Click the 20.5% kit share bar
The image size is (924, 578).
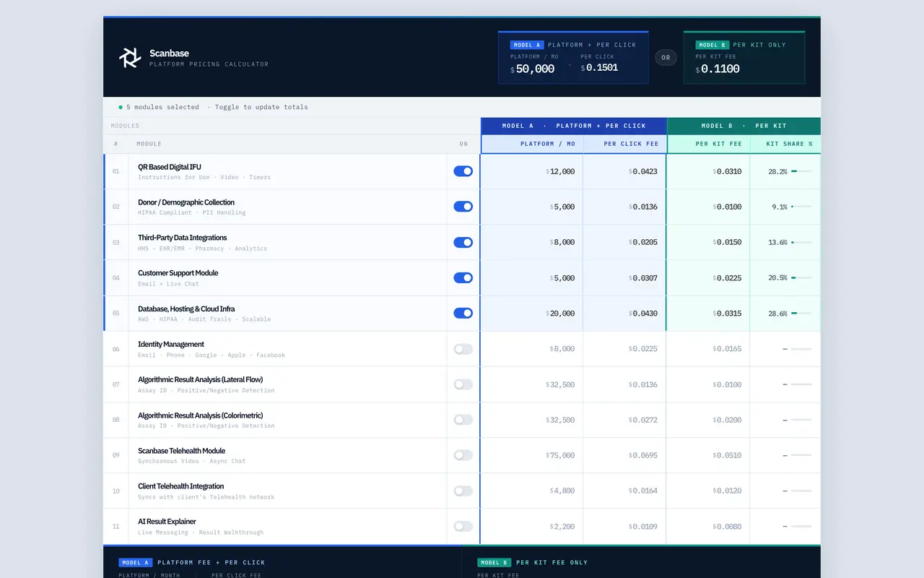coord(801,277)
